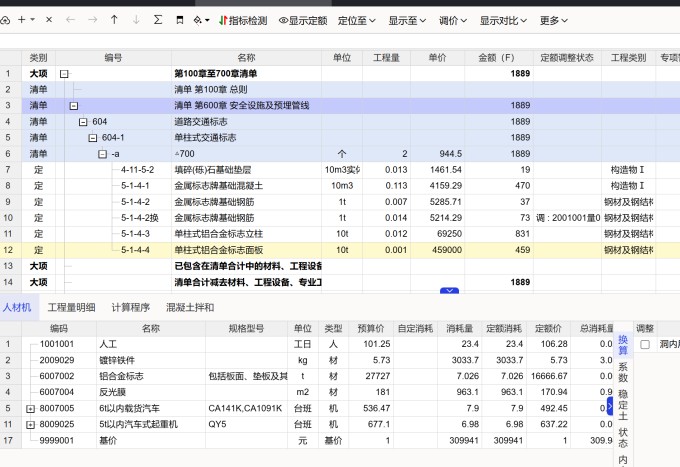Click the X delete icon in toolbar

49,20
